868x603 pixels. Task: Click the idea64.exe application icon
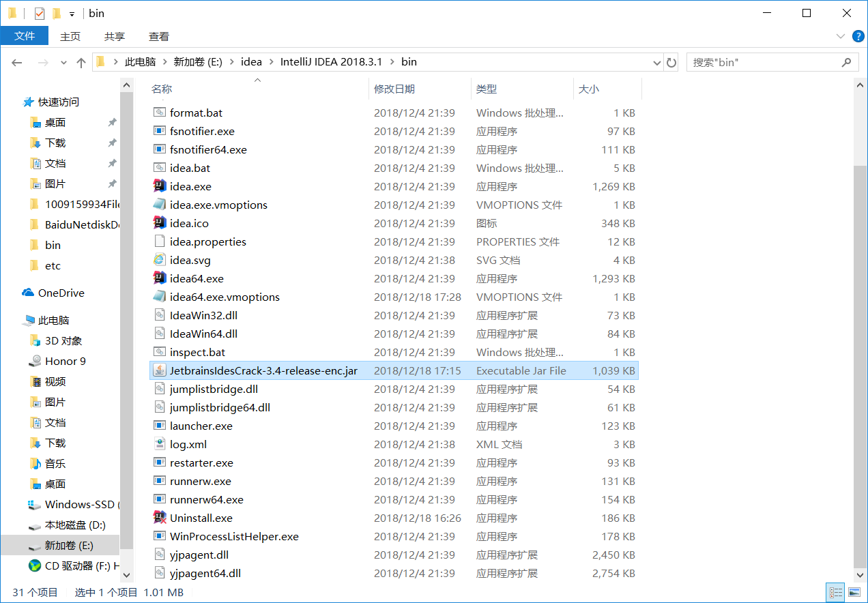point(160,278)
